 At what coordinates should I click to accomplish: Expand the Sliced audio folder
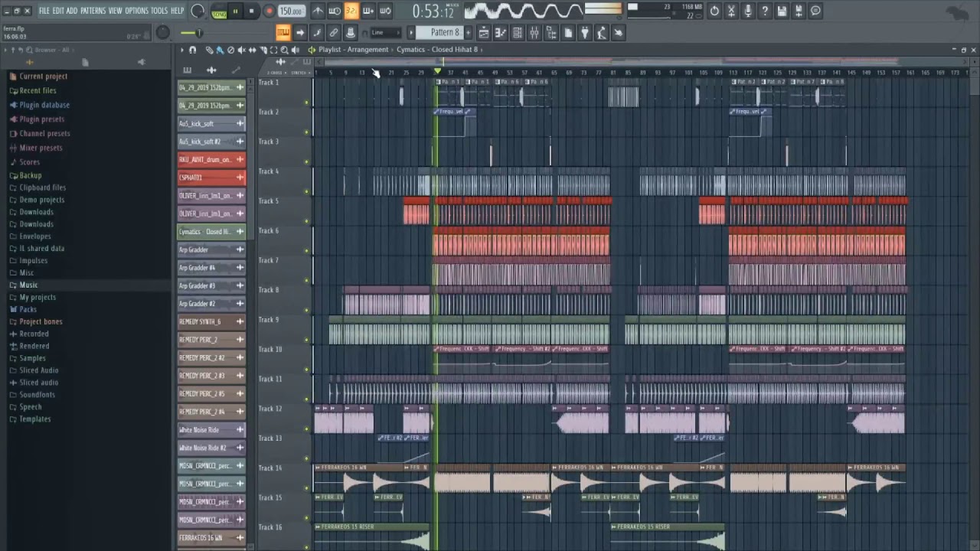tap(38, 383)
